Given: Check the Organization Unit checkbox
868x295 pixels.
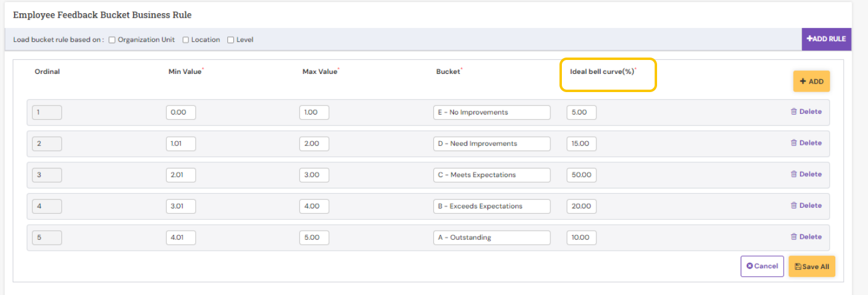Looking at the screenshot, I should (112, 40).
